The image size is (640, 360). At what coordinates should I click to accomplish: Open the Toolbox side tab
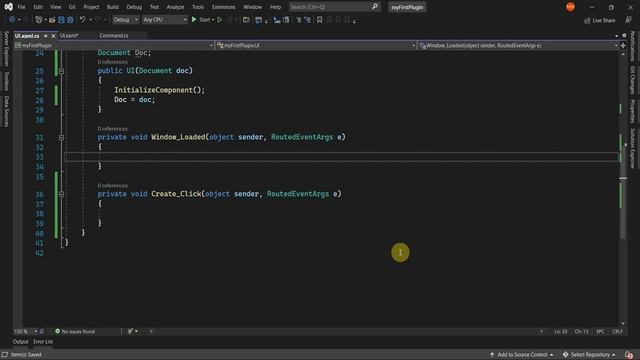pyautogui.click(x=6, y=81)
